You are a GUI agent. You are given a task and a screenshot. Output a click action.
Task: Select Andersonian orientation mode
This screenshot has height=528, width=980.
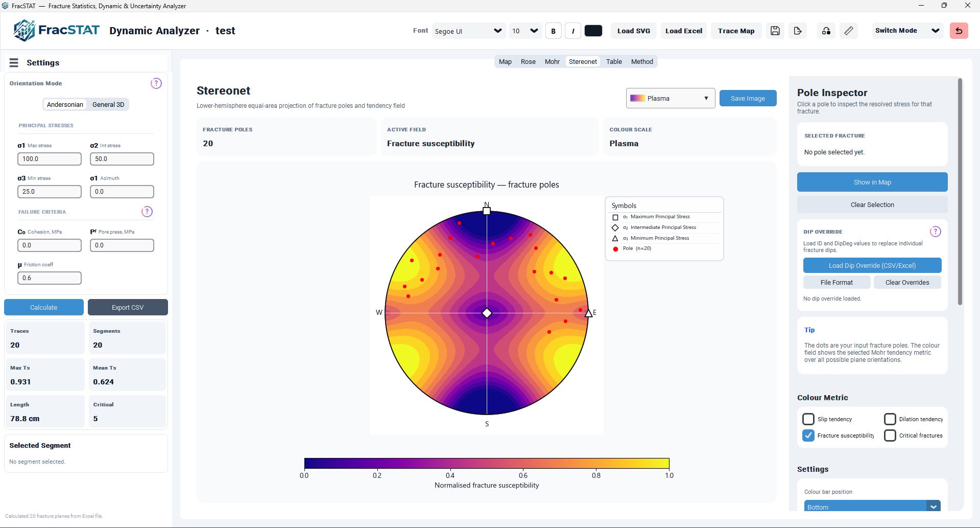tap(65, 104)
